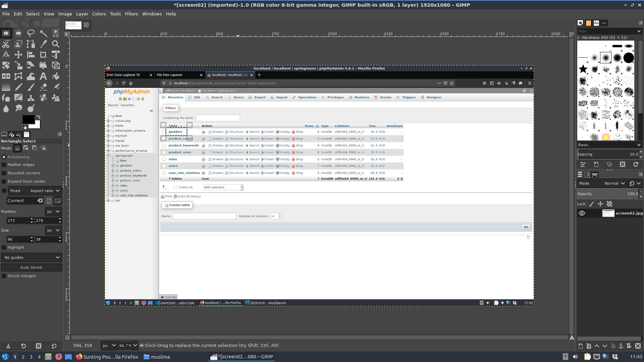Open zoom level 66,7% dropdown
The width and height of the screenshot is (644, 362).
(135, 345)
